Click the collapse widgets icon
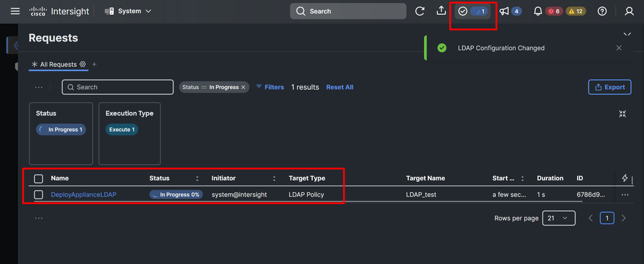Image resolution: width=644 pixels, height=264 pixels. [622, 114]
